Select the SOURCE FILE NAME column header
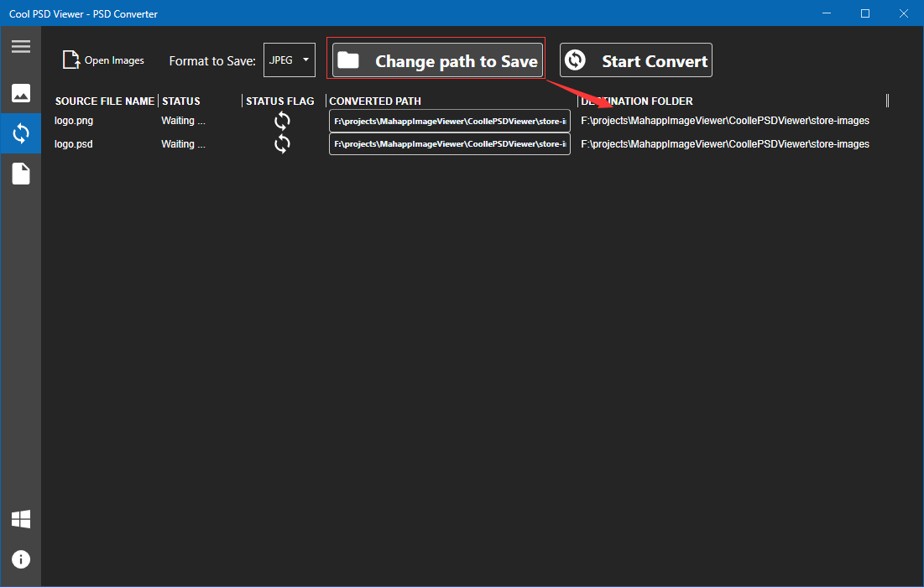 point(103,101)
